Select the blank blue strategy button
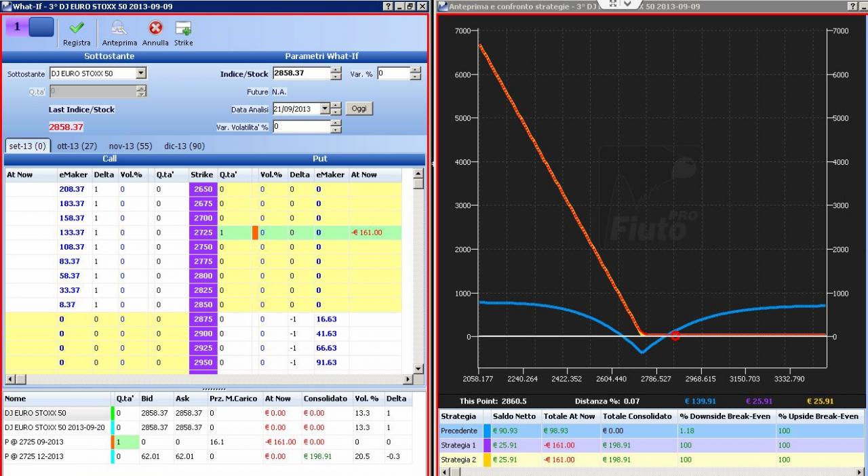Image resolution: width=868 pixels, height=476 pixels. pos(41,26)
